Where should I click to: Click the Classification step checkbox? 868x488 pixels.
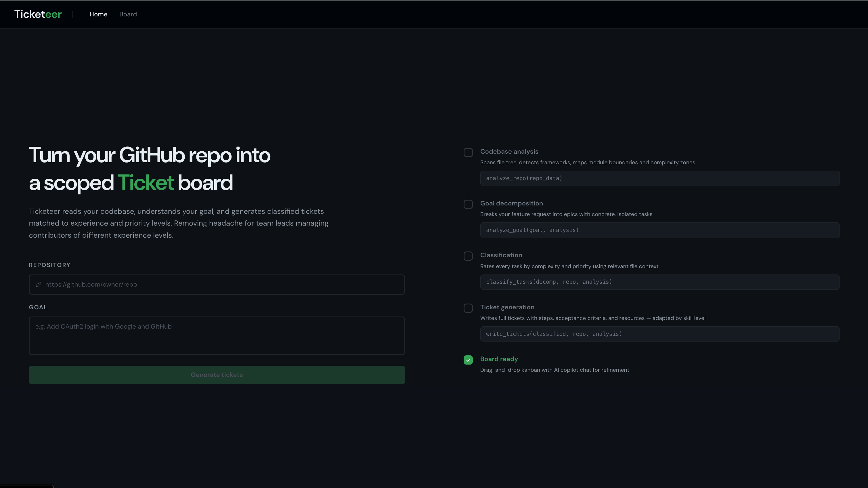pos(468,256)
